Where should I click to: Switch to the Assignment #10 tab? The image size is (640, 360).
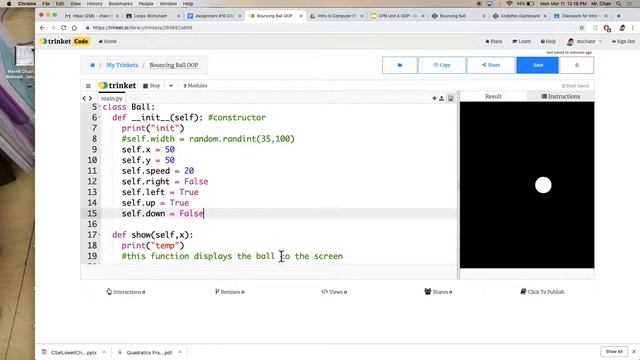coord(213,16)
